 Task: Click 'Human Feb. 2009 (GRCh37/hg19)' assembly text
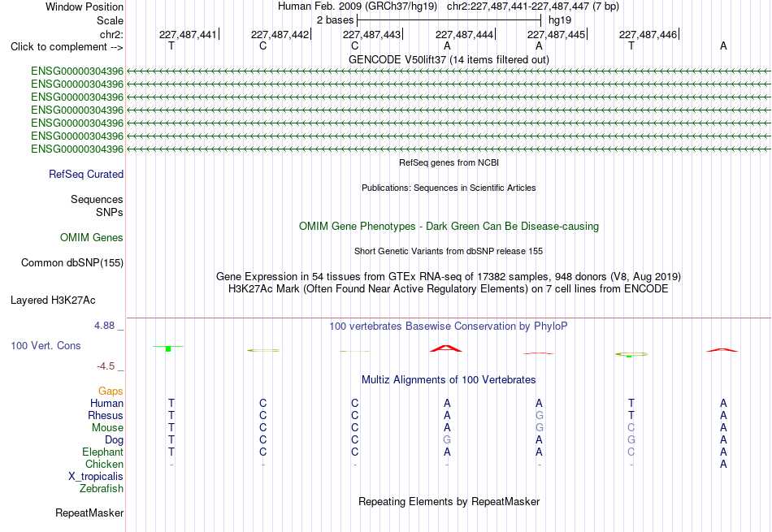pyautogui.click(x=358, y=6)
